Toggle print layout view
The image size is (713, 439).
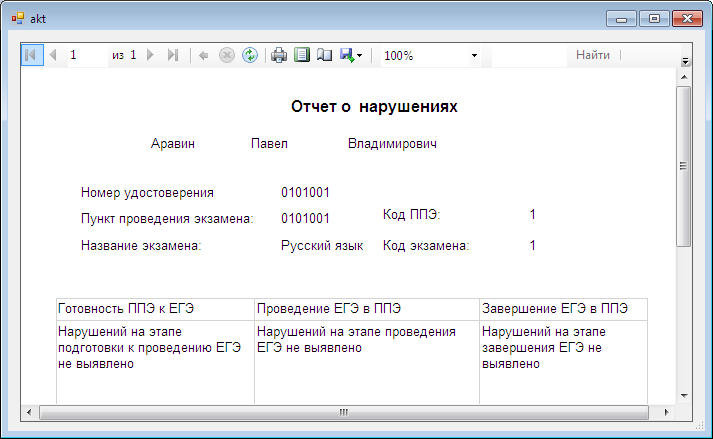click(x=301, y=56)
